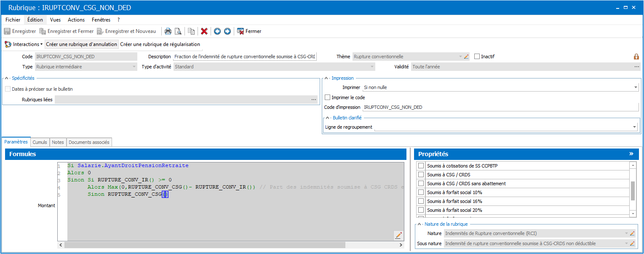Toggle Dates à préciser sur le bulletin checkbox

tap(8, 89)
